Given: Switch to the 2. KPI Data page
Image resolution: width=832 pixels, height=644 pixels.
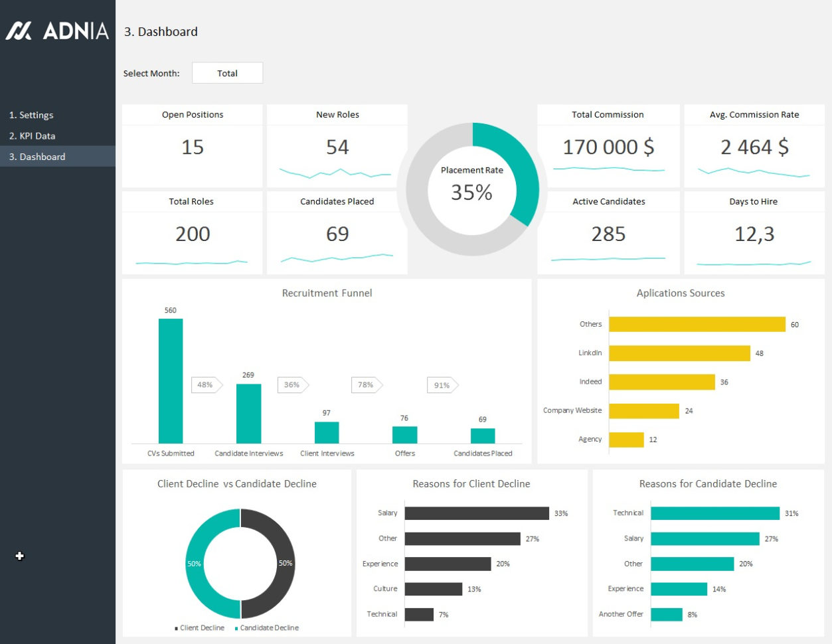Looking at the screenshot, I should pyautogui.click(x=32, y=135).
